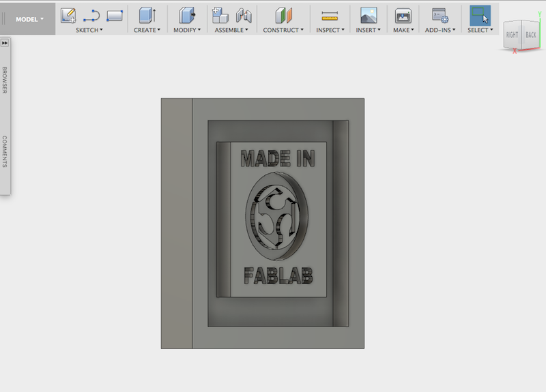
Task: Click the 3D Print icon above MAKE
Action: pyautogui.click(x=403, y=16)
